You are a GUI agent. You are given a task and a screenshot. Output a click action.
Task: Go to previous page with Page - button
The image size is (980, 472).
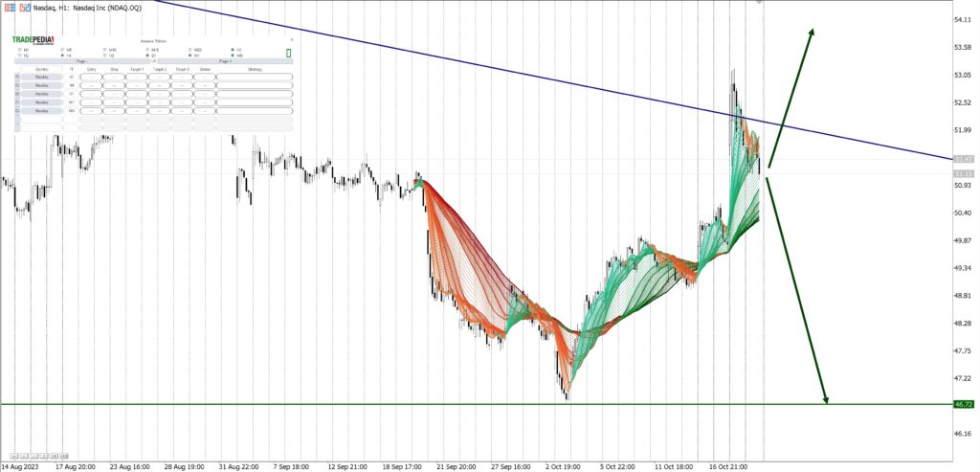tap(81, 61)
